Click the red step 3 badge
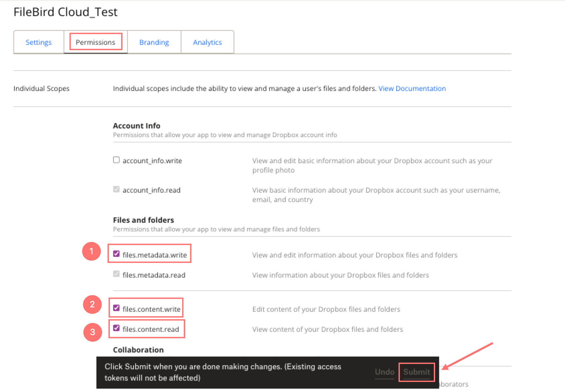 (x=93, y=332)
